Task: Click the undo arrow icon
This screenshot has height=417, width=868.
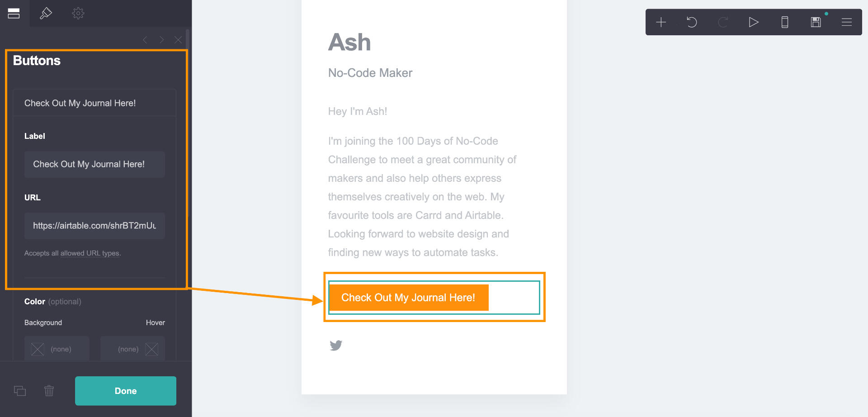Action: point(692,22)
